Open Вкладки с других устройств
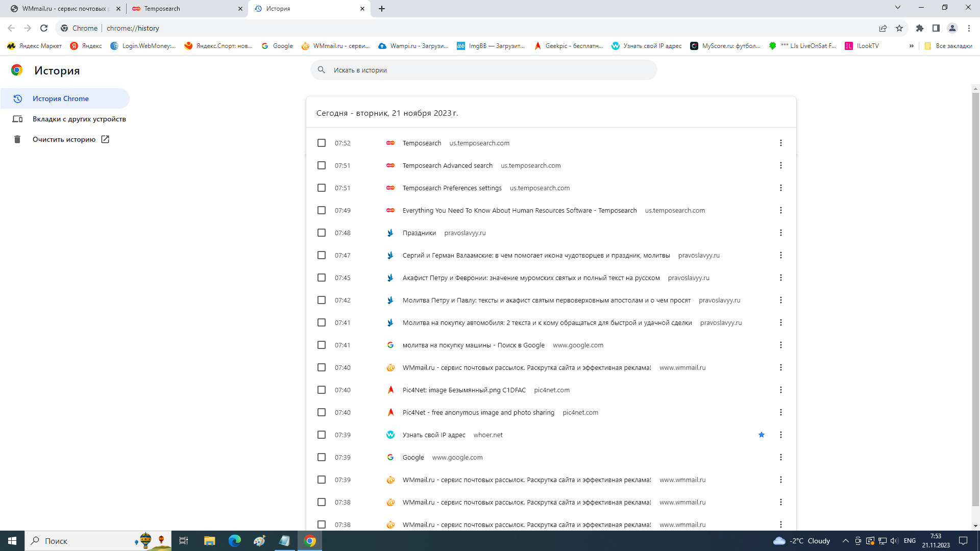980x551 pixels. click(65, 119)
